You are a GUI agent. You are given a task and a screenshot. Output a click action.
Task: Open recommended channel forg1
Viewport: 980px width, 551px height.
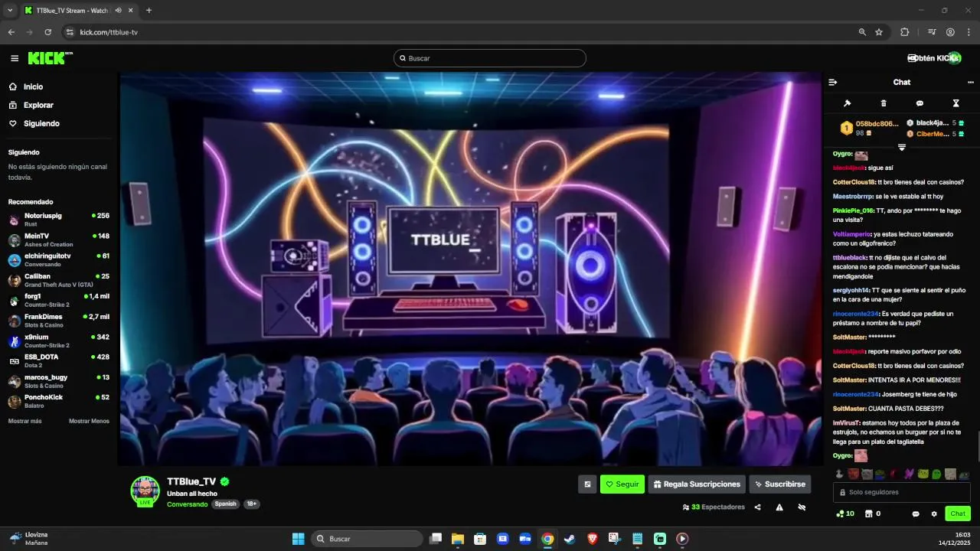coord(59,300)
